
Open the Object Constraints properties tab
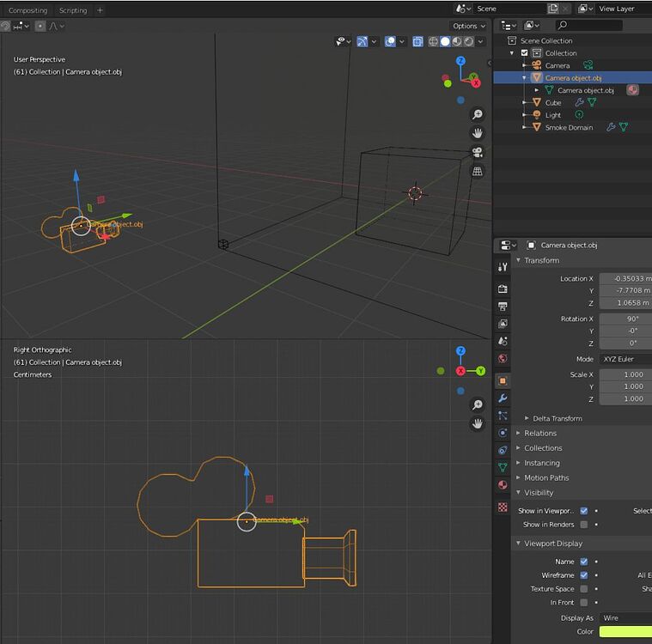click(503, 450)
